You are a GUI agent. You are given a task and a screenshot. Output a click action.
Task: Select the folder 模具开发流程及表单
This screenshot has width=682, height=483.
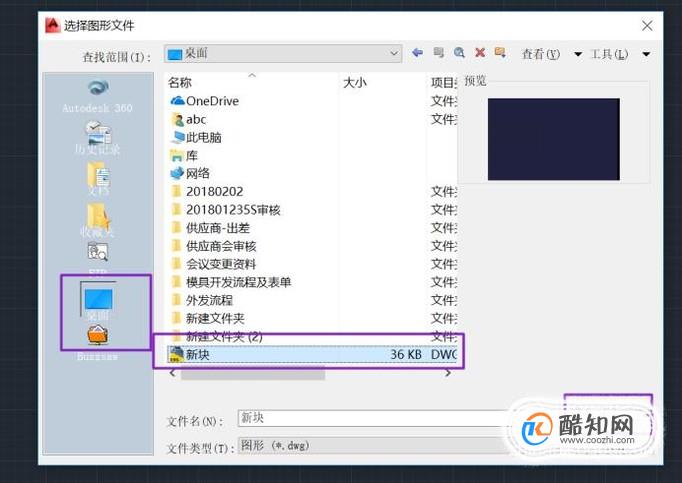[231, 282]
